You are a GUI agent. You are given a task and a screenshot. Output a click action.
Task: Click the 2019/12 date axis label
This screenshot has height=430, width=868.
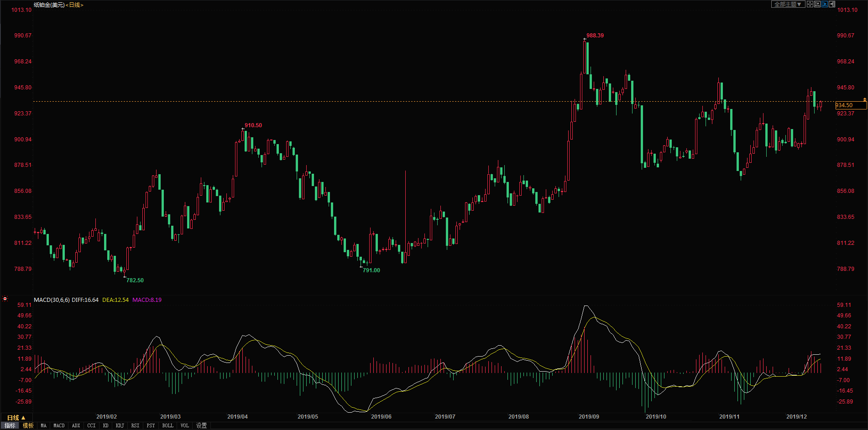pos(796,416)
